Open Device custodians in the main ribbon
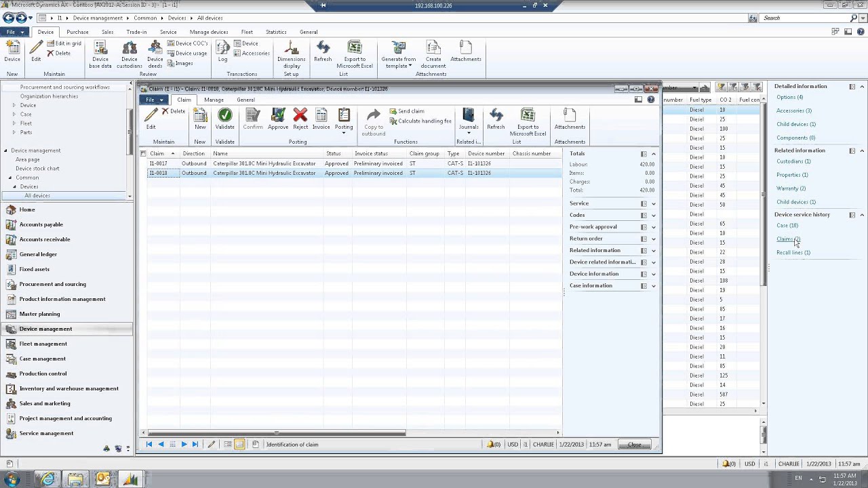 [x=130, y=54]
